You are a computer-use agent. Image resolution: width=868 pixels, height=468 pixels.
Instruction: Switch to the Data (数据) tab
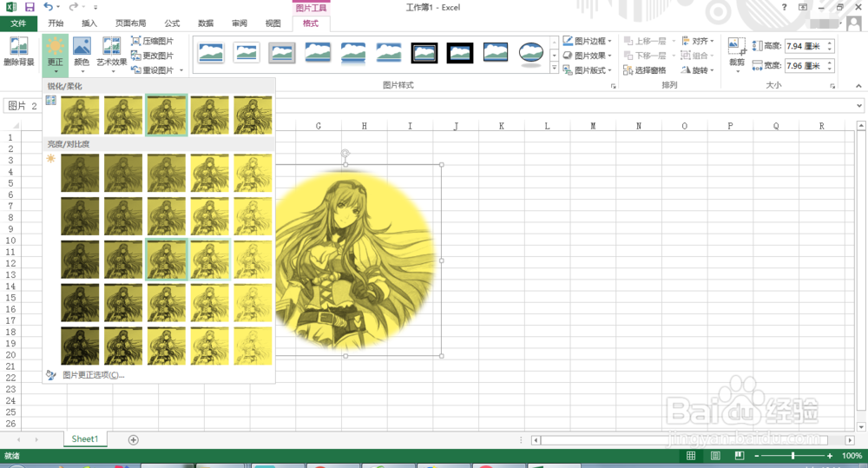click(x=206, y=23)
